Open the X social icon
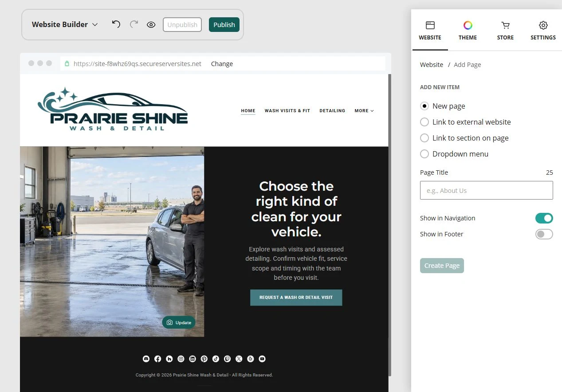 click(x=239, y=359)
